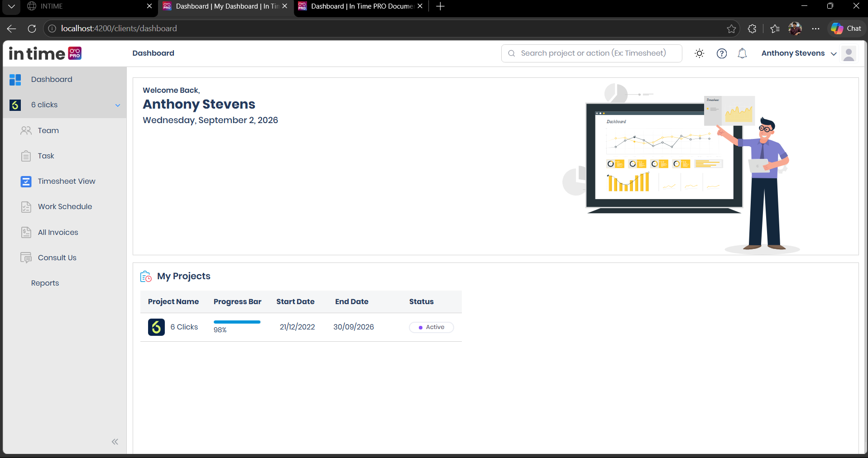
Task: Open the browser tab list chevron
Action: coord(11,6)
